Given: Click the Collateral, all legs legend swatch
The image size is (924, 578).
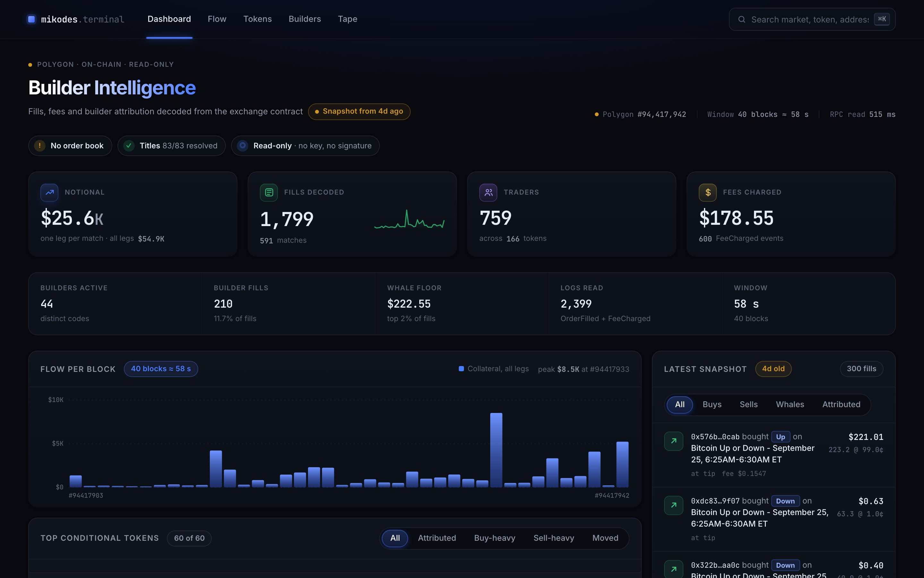Looking at the screenshot, I should pyautogui.click(x=461, y=369).
